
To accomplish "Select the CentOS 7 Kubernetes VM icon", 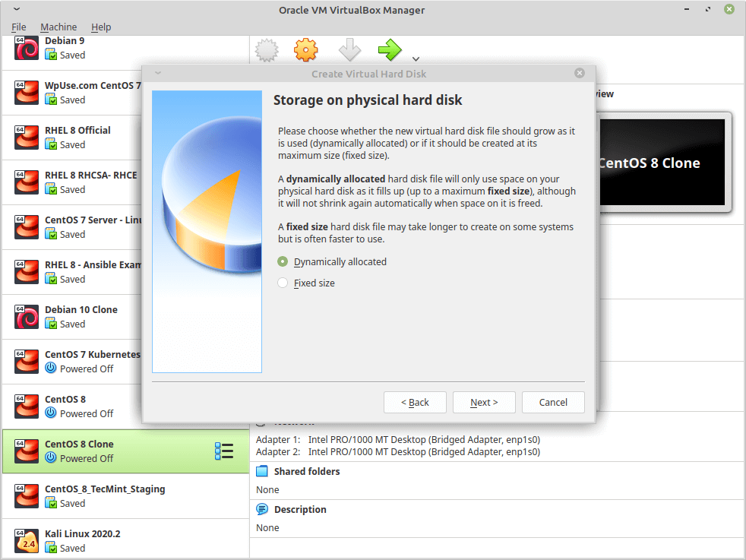I will (x=26, y=362).
